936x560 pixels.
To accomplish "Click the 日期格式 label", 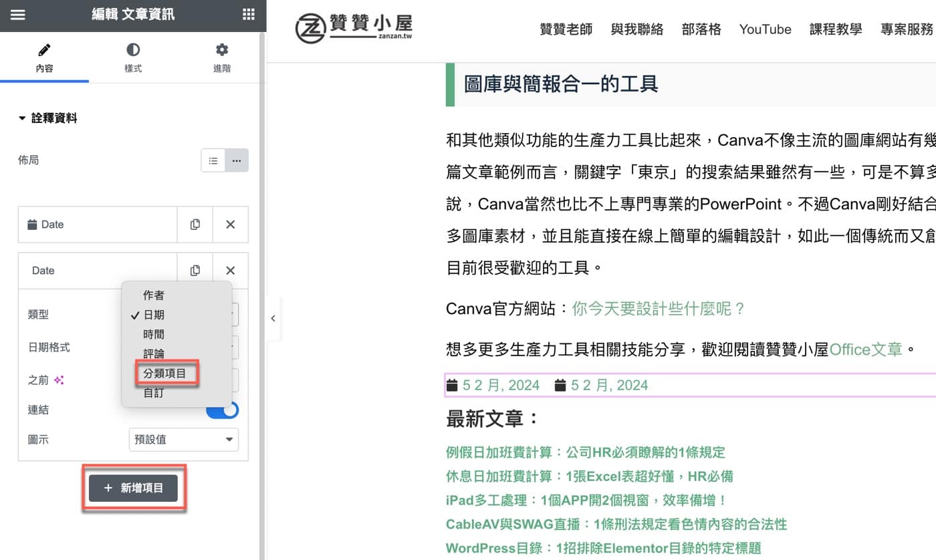I will coord(49,347).
